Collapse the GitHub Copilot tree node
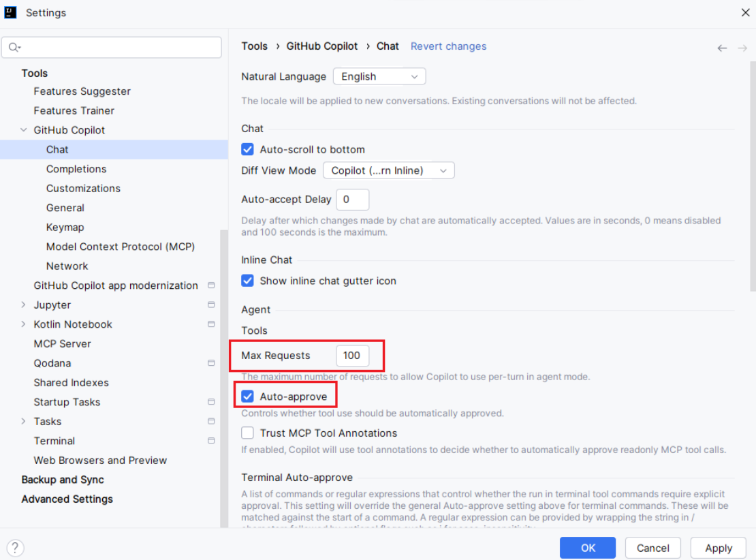 24,130
